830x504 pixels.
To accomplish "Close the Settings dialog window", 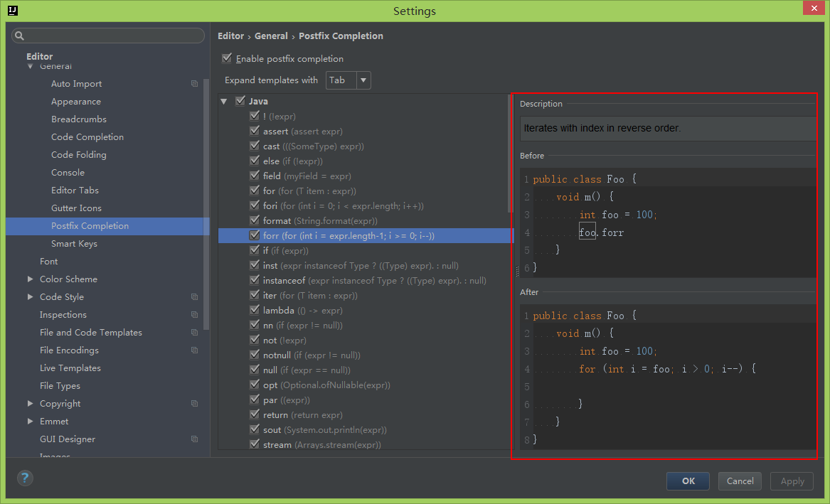I will click(814, 8).
